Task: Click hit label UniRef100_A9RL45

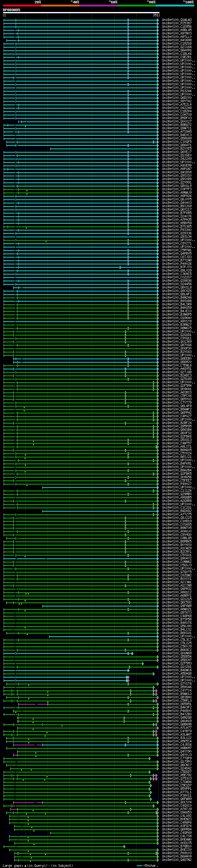Action: pos(177,30)
